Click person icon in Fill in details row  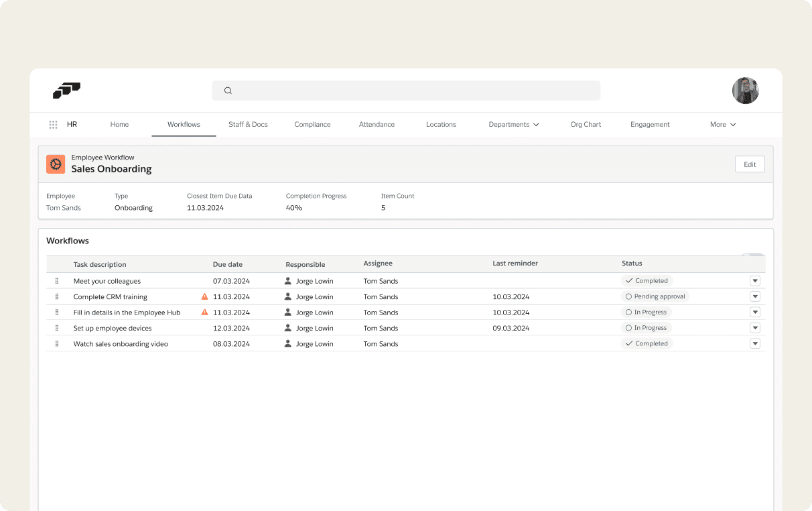pos(288,312)
